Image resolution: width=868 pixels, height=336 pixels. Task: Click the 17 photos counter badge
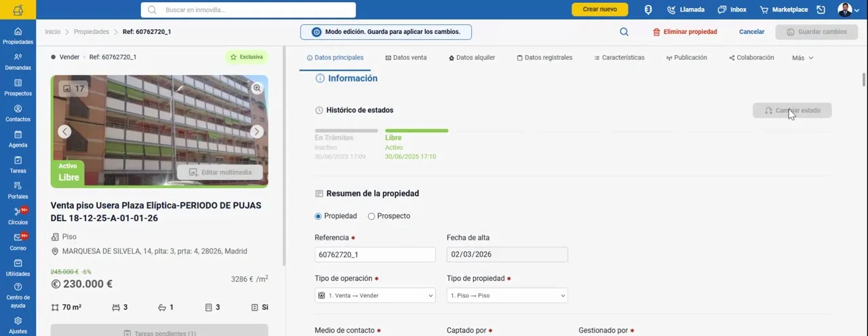pos(73,89)
